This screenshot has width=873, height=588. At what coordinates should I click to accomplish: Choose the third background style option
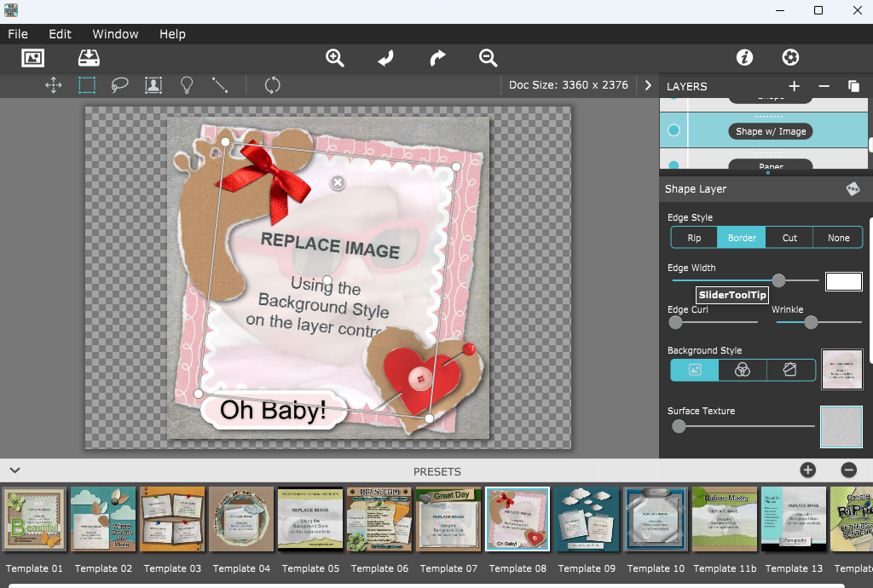(790, 370)
